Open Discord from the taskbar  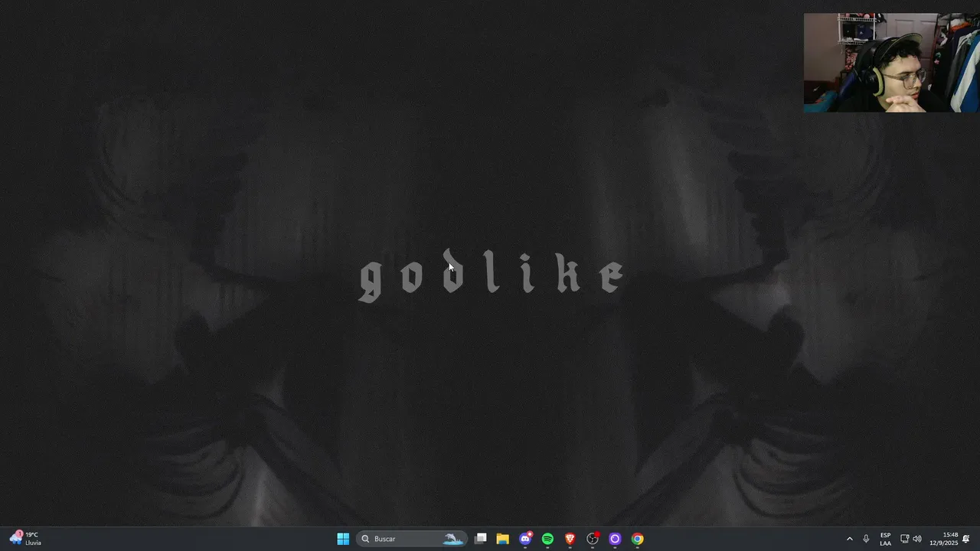[525, 539]
